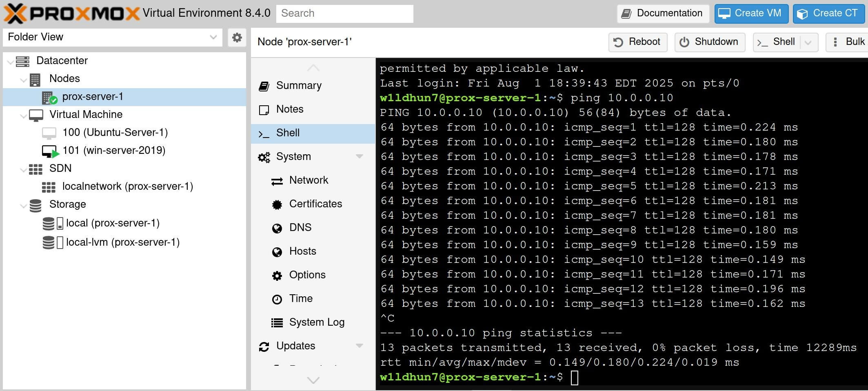Click the local storage icon
The image size is (868, 391).
pyautogui.click(x=53, y=223)
